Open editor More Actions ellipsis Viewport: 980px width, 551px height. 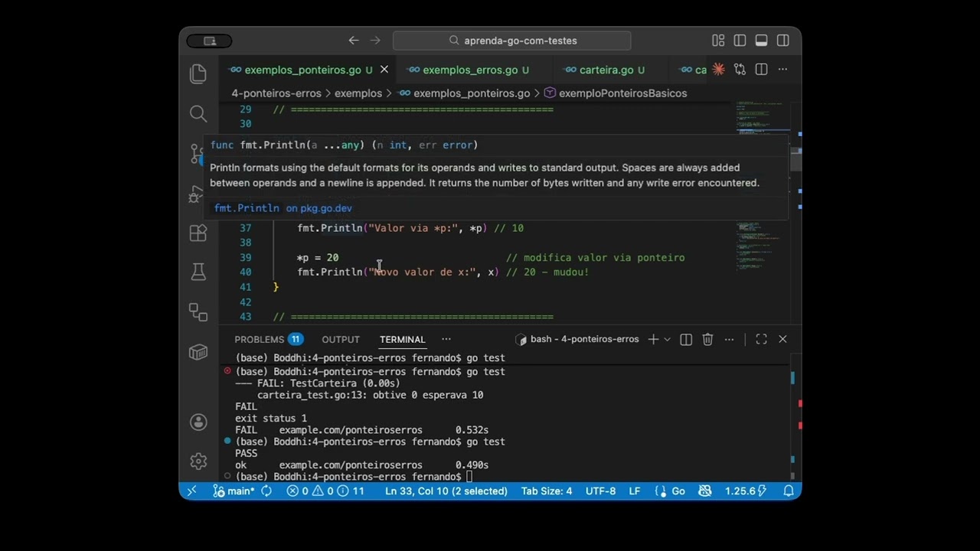pos(782,70)
